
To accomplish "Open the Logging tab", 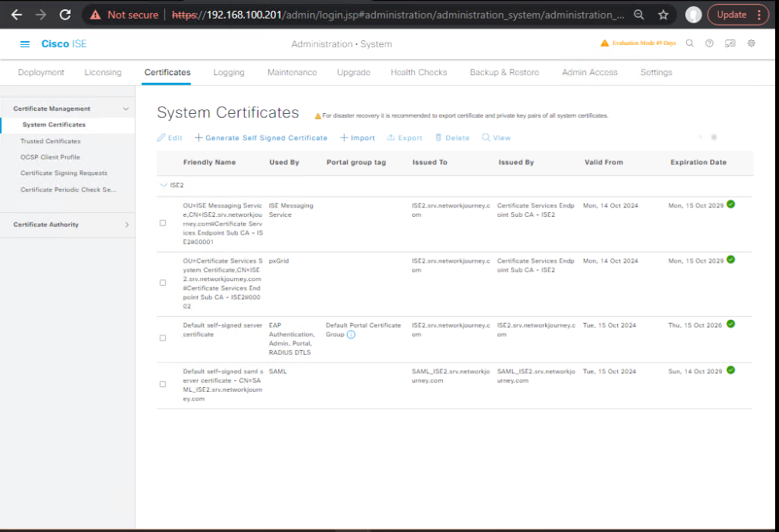I will [x=229, y=73].
